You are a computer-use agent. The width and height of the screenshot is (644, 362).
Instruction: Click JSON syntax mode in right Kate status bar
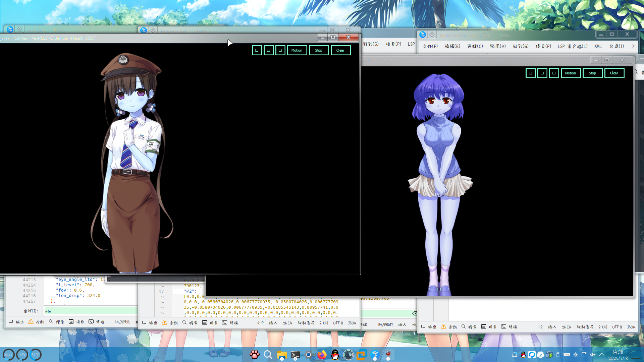pos(631,327)
